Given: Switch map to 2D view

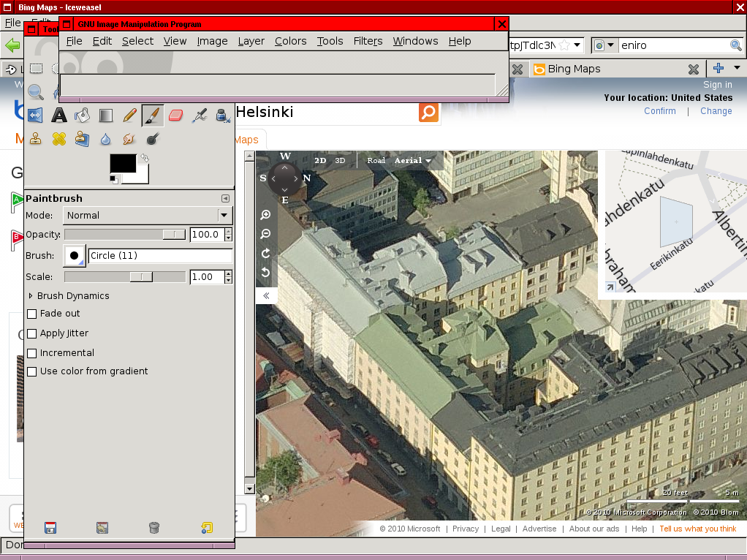Looking at the screenshot, I should [320, 161].
